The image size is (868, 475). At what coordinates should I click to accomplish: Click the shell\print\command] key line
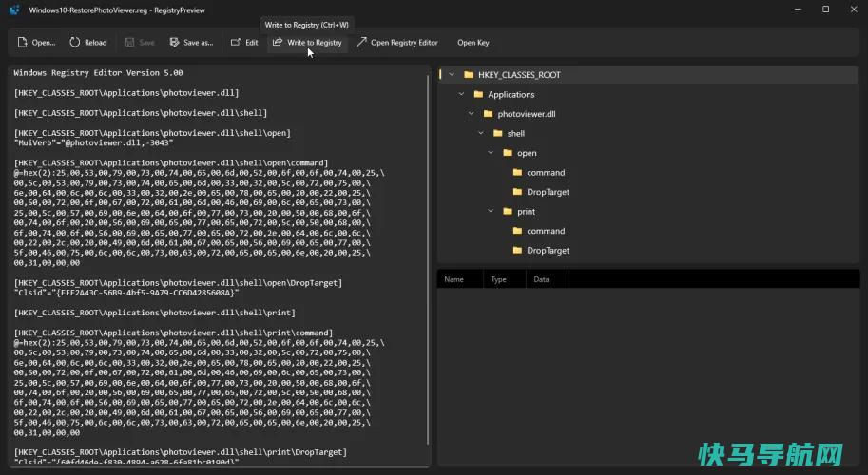173,332
